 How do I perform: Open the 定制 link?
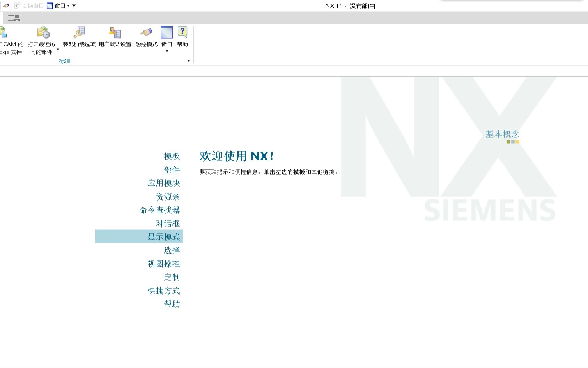point(172,277)
